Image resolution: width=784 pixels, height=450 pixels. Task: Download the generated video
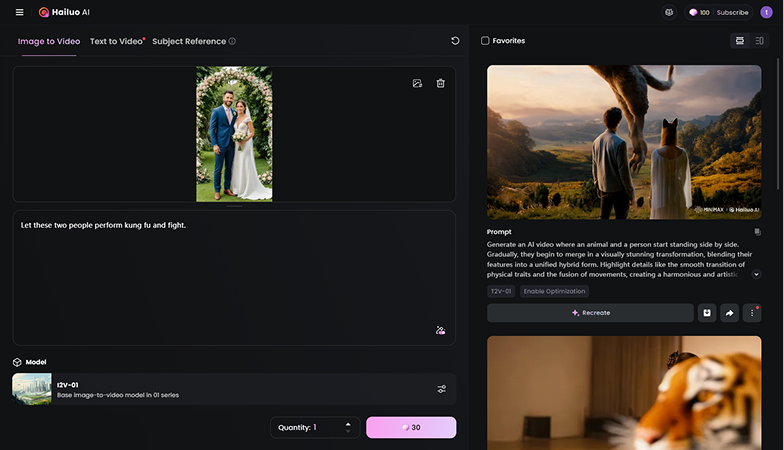pos(707,313)
